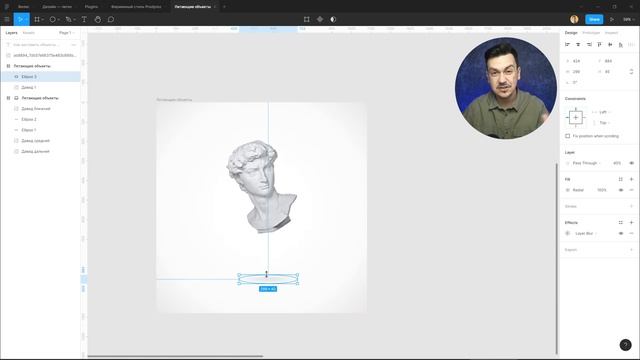Image resolution: width=640 pixels, height=360 pixels.
Task: Toggle Layer Blur visibility eye
Action: [621, 233]
